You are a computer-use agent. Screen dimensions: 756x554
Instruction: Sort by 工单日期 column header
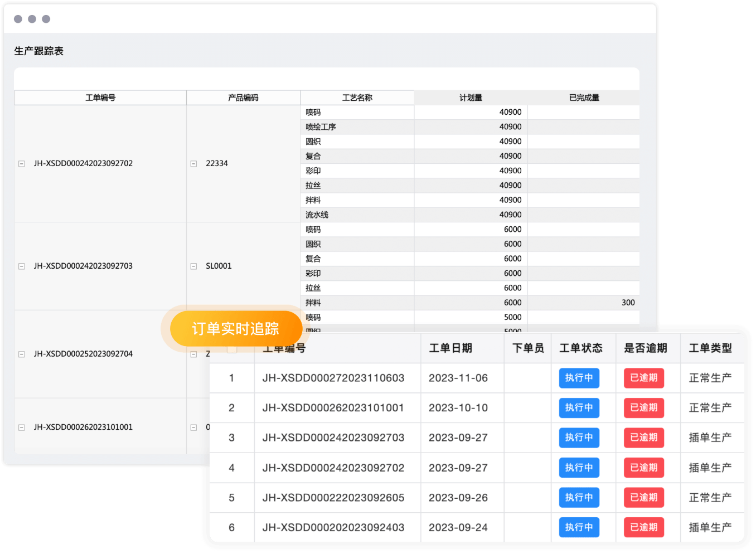(x=450, y=348)
